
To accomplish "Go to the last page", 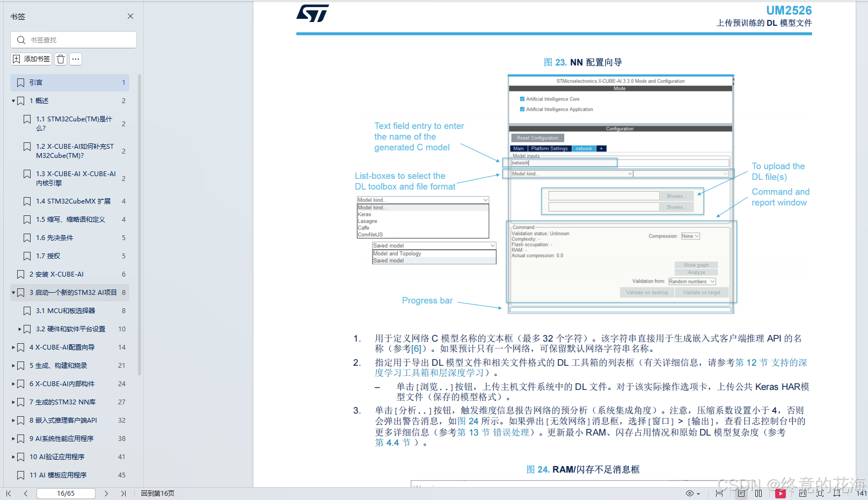I will 123,493.
